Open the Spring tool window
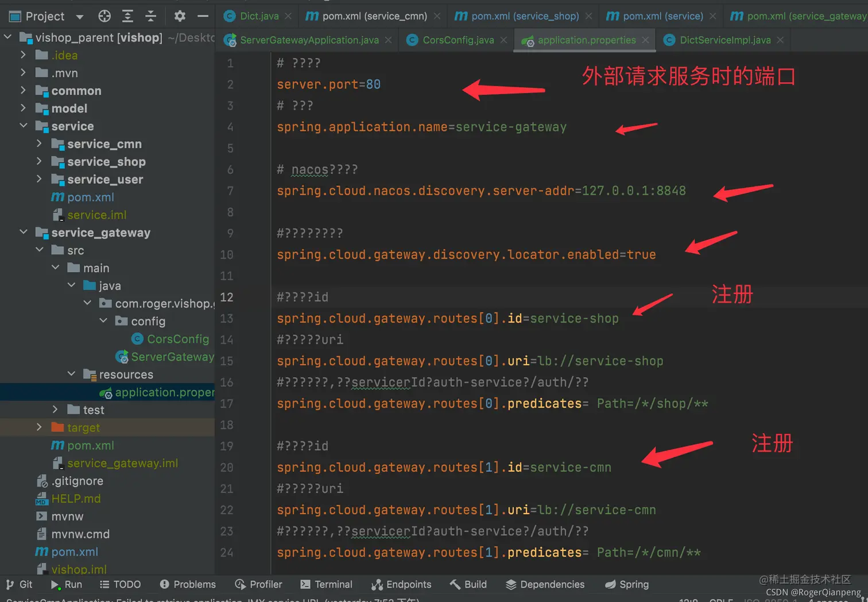The width and height of the screenshot is (868, 602). pos(627,584)
